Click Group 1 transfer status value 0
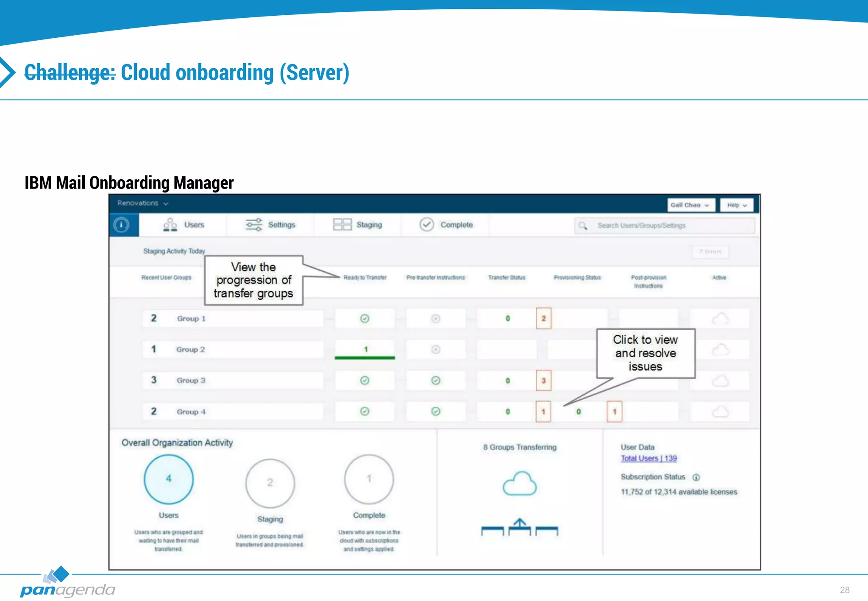Image resolution: width=868 pixels, height=601 pixels. click(508, 318)
